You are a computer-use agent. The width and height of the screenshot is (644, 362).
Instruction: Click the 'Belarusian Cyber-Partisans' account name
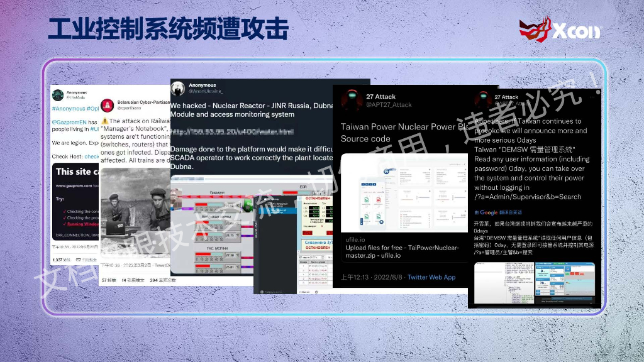144,102
